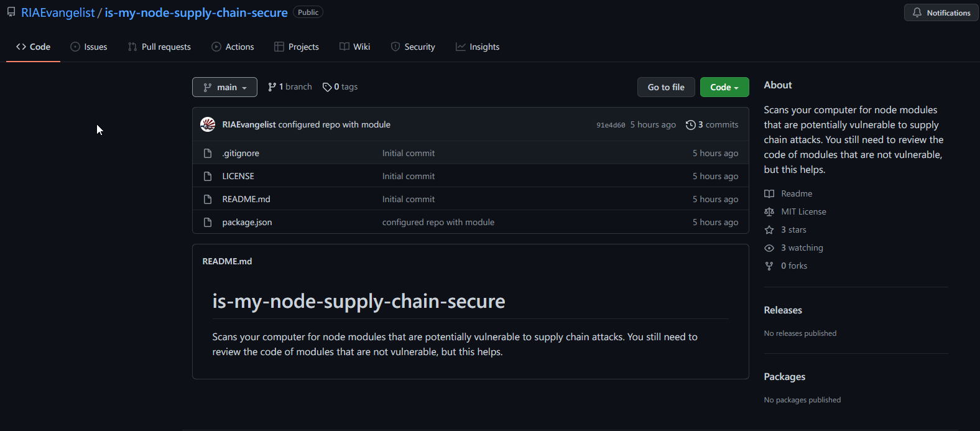Click the MIT License link in About
Image resolution: width=980 pixels, height=431 pixels.
click(795, 211)
